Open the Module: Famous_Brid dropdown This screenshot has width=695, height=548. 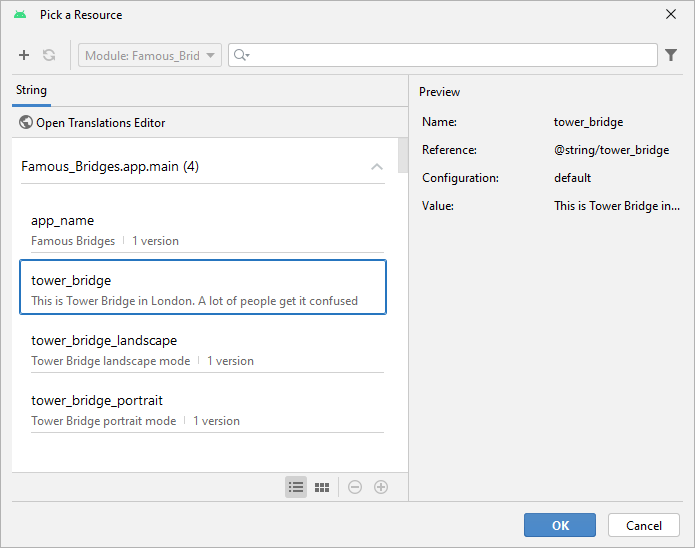coord(150,56)
